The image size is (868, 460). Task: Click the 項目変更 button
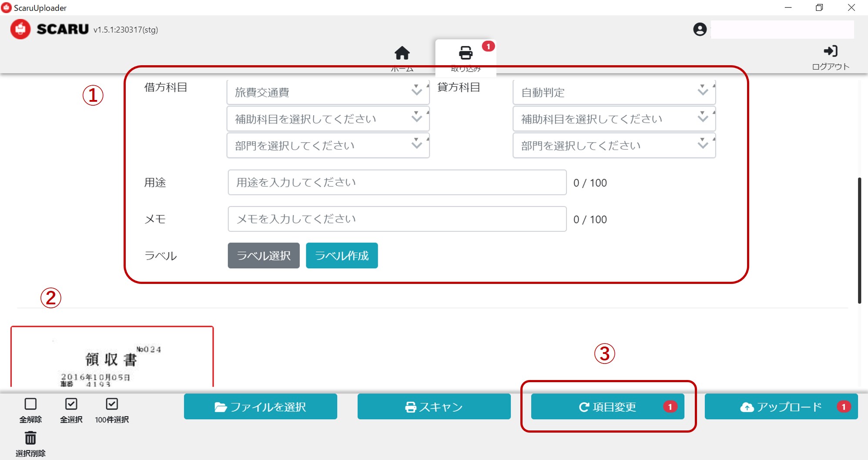(607, 407)
